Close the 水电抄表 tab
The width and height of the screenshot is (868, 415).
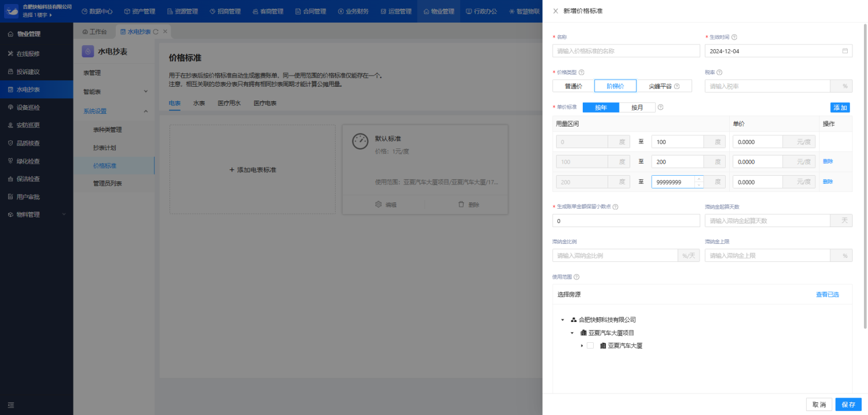tap(165, 32)
